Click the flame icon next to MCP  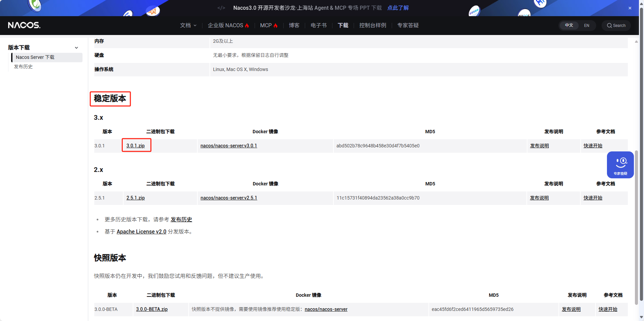pos(276,25)
